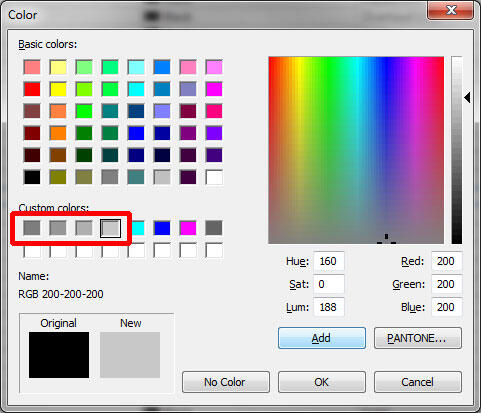
Task: Select the red basic color swatch
Action: (32, 89)
